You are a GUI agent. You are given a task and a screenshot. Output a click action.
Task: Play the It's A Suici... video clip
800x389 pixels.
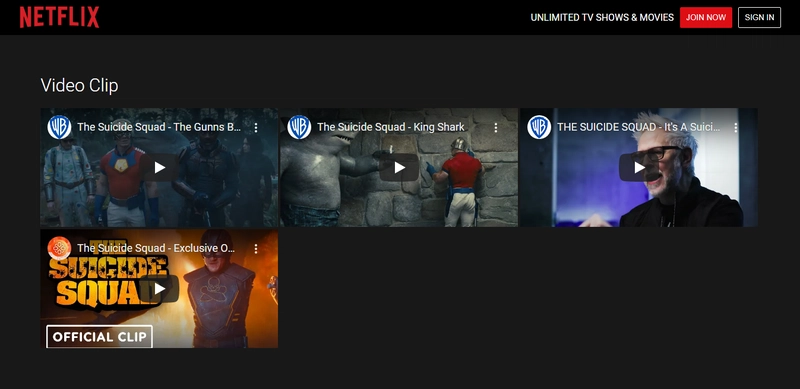tap(639, 167)
